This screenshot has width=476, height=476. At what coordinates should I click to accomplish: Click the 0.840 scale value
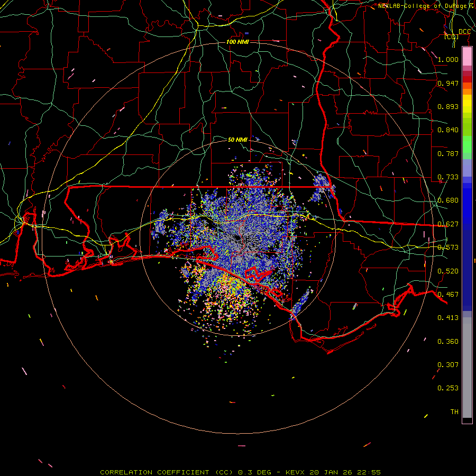(448, 130)
